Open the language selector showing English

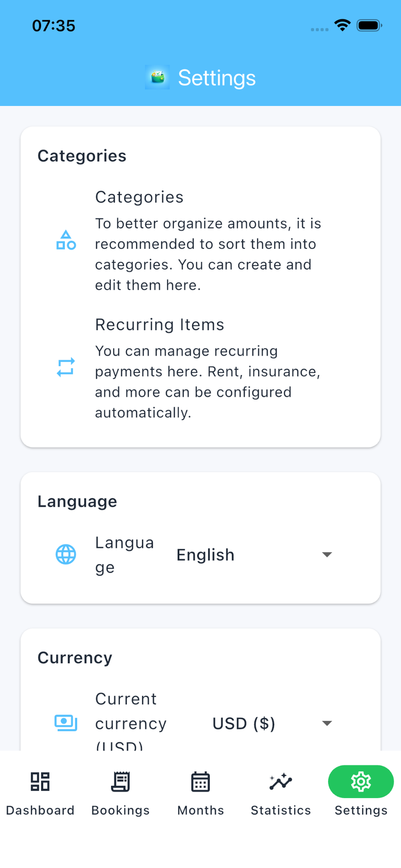coord(255,555)
